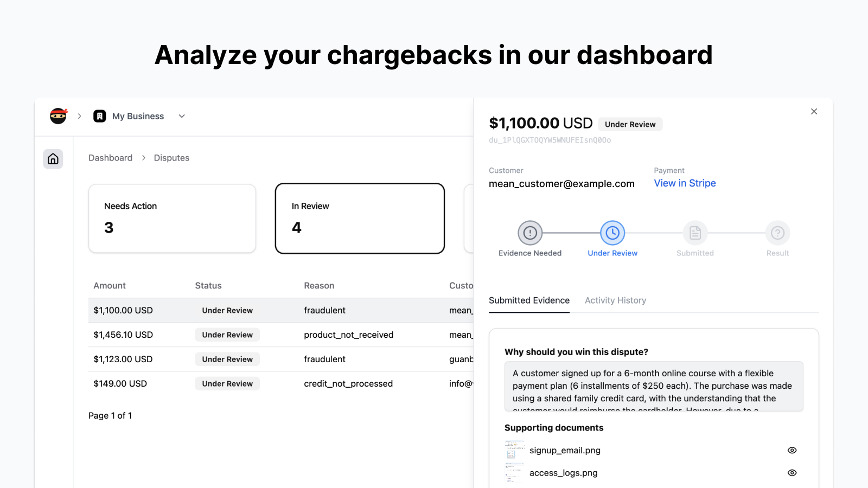This screenshot has height=488, width=868.
Task: Preview the signup_email.png document
Action: click(792, 450)
